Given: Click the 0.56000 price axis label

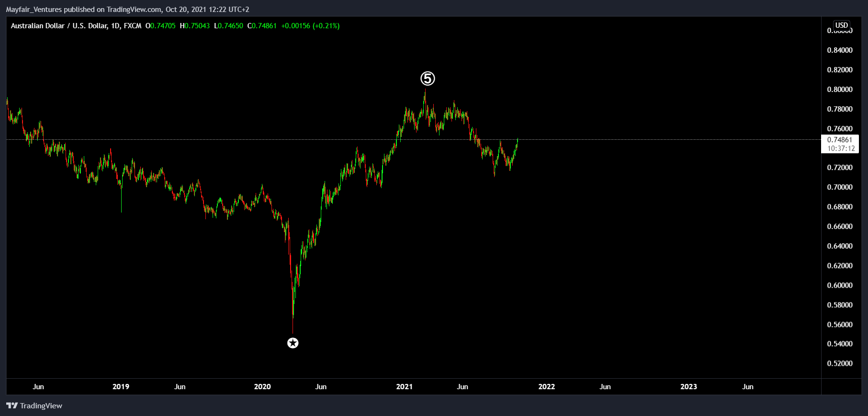Looking at the screenshot, I should click(x=840, y=325).
